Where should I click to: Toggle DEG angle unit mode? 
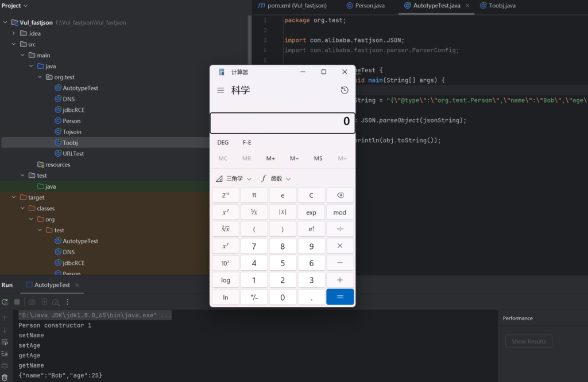tap(223, 142)
